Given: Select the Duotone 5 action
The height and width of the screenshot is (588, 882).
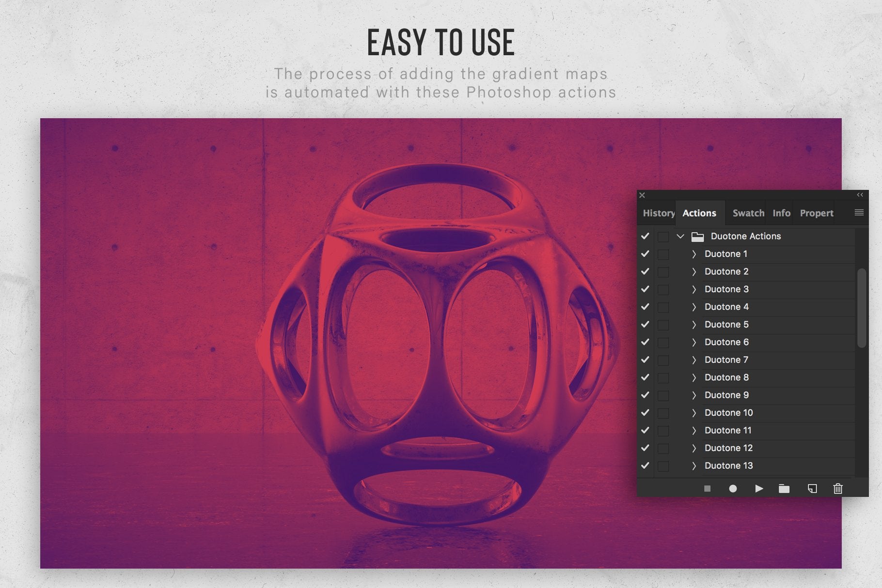Looking at the screenshot, I should click(726, 325).
